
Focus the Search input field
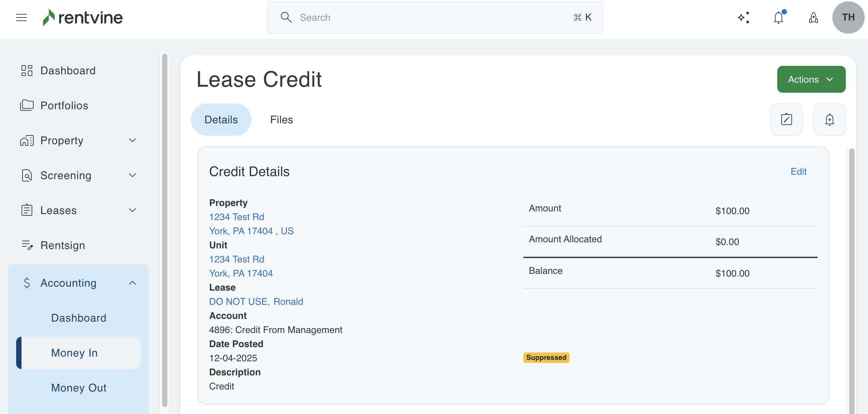(x=434, y=17)
